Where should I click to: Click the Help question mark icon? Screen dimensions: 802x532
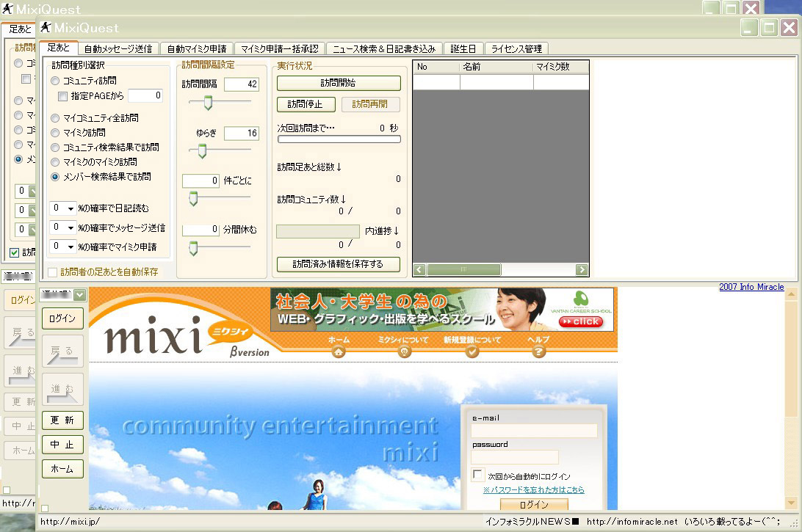coord(538,351)
